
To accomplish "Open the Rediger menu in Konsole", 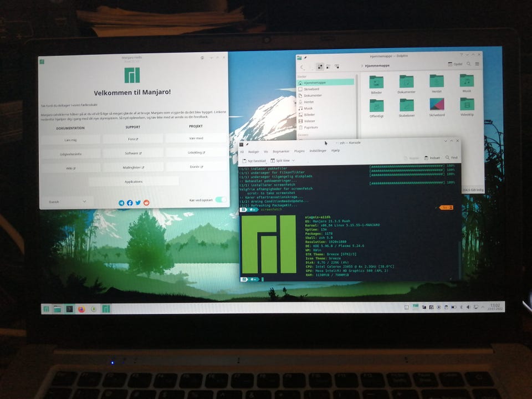I will point(253,152).
